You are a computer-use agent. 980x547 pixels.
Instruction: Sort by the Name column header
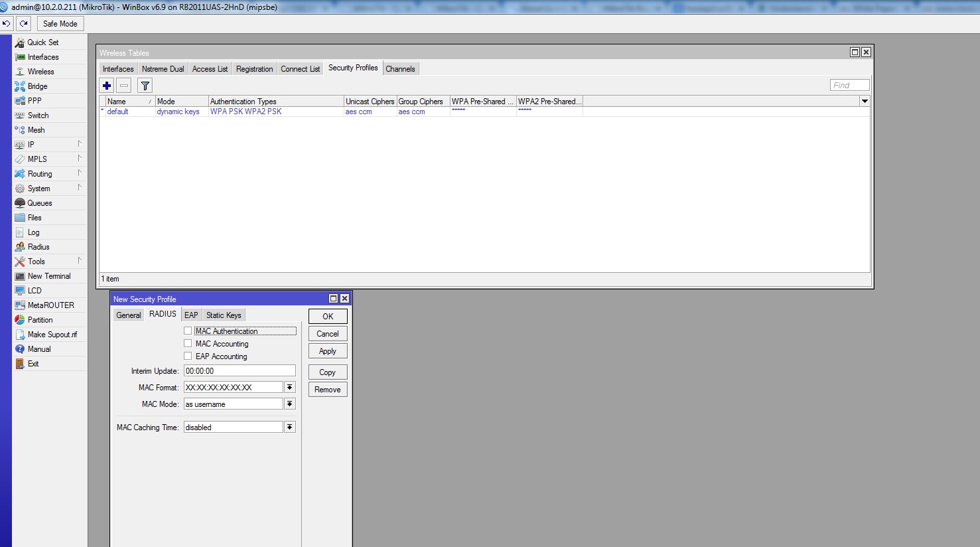tap(130, 102)
